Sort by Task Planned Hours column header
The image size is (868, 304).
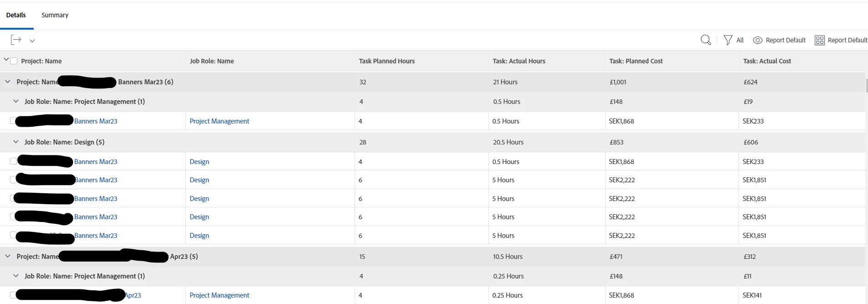point(387,61)
